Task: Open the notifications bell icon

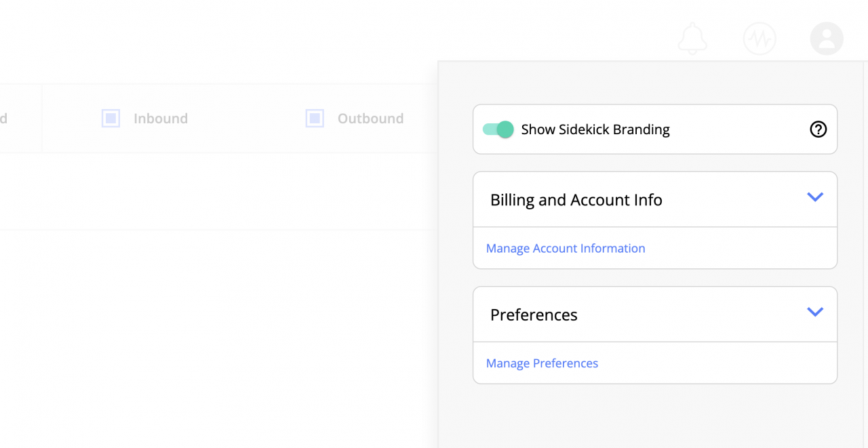Action: (x=692, y=39)
